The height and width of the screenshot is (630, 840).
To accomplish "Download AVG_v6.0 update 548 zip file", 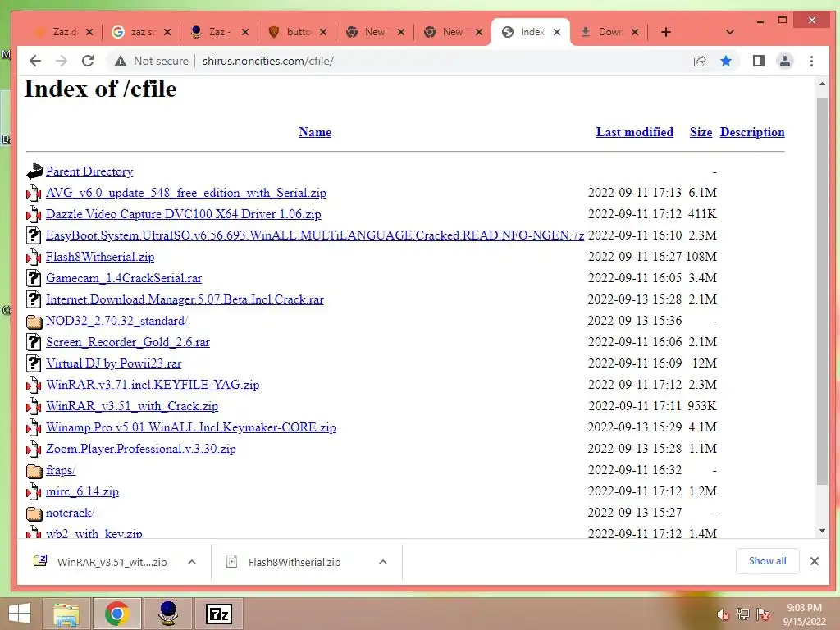I will tap(186, 193).
